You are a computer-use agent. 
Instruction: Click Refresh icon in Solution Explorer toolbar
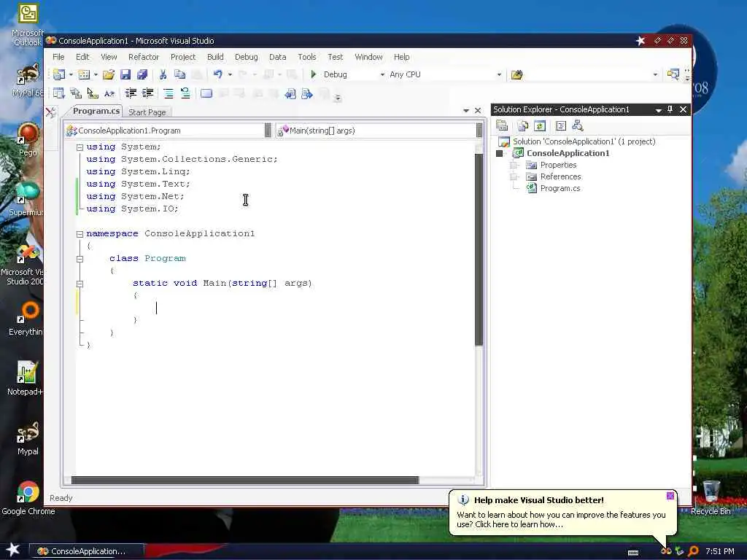click(x=540, y=125)
